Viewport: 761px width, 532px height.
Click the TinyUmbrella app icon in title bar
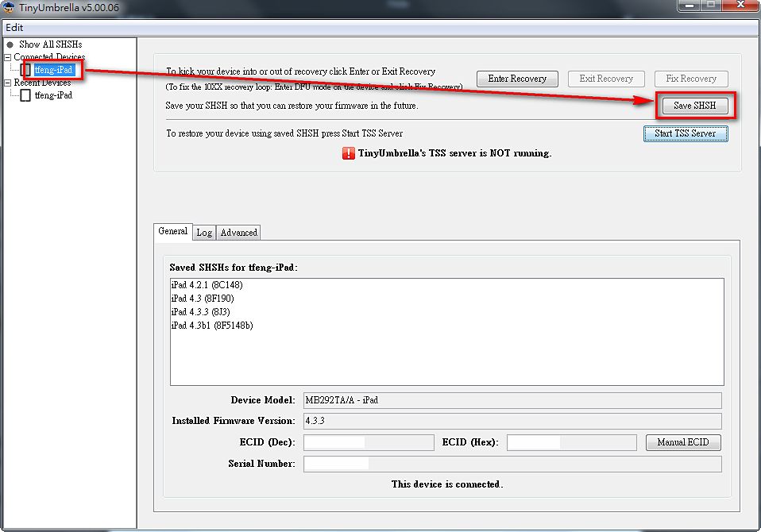click(9, 7)
